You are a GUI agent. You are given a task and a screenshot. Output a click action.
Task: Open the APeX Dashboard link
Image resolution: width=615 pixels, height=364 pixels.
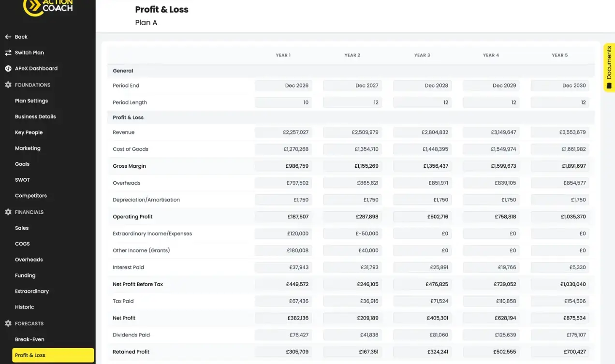click(36, 69)
